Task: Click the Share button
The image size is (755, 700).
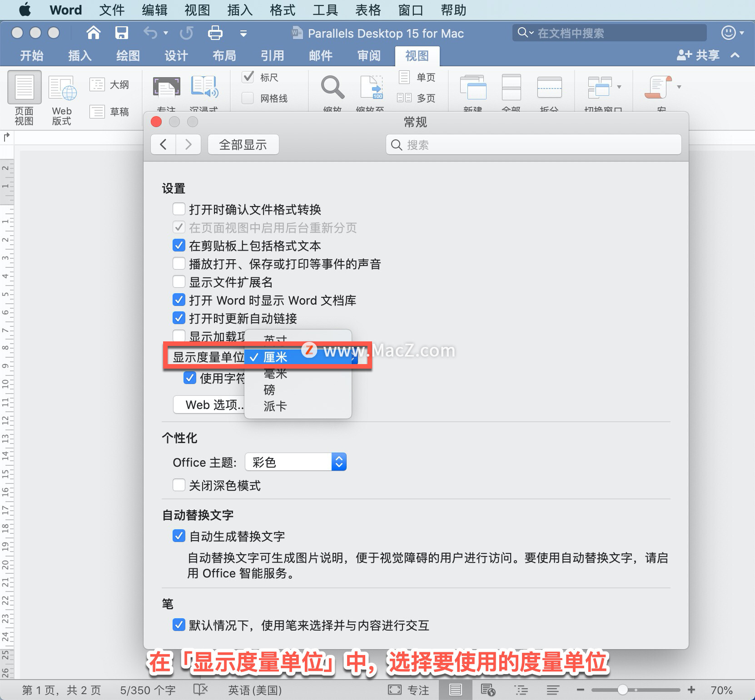Action: 698,55
